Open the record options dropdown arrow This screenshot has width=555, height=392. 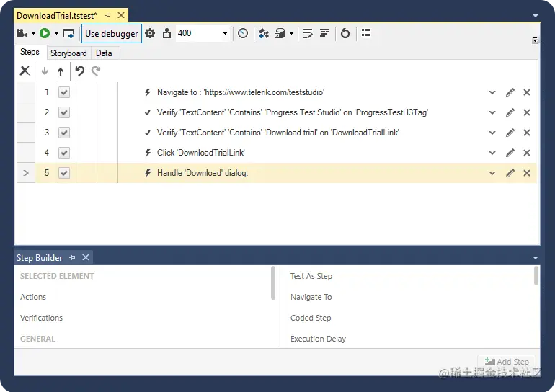point(33,34)
